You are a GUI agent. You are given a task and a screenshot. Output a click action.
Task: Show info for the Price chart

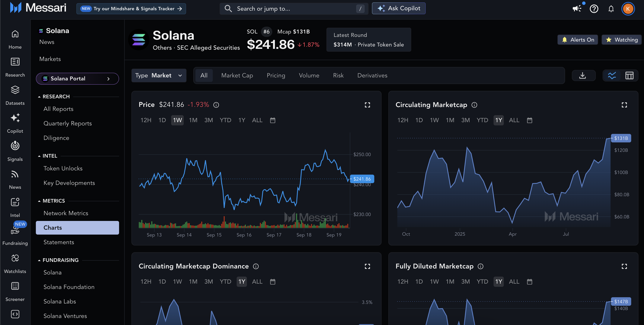[x=216, y=105]
